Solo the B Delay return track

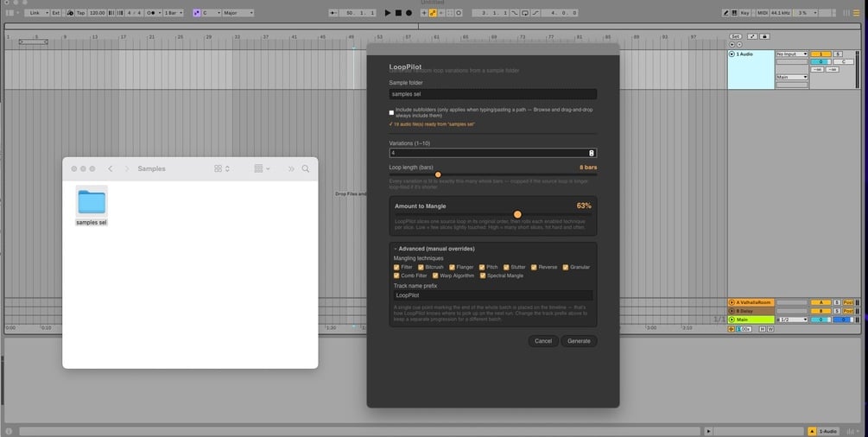(837, 311)
